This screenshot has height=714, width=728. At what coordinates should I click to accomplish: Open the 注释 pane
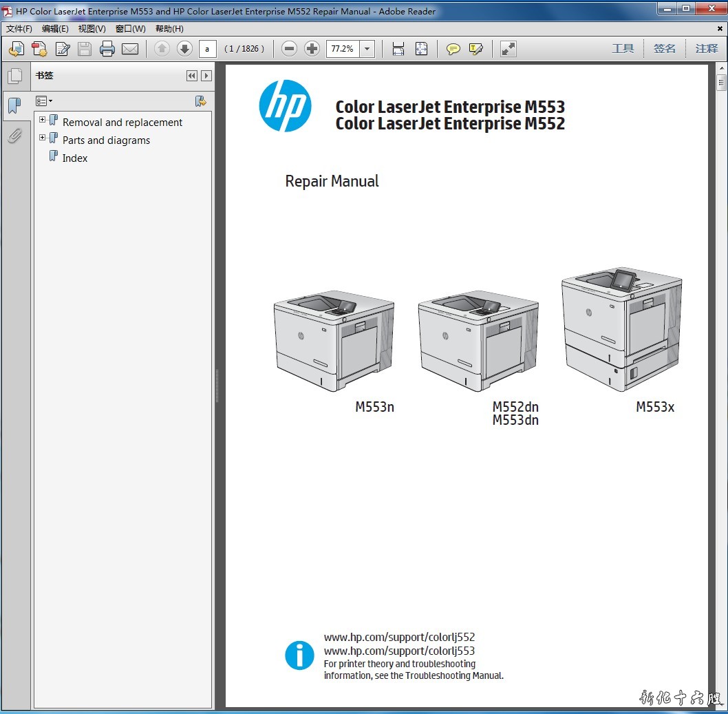pos(706,49)
